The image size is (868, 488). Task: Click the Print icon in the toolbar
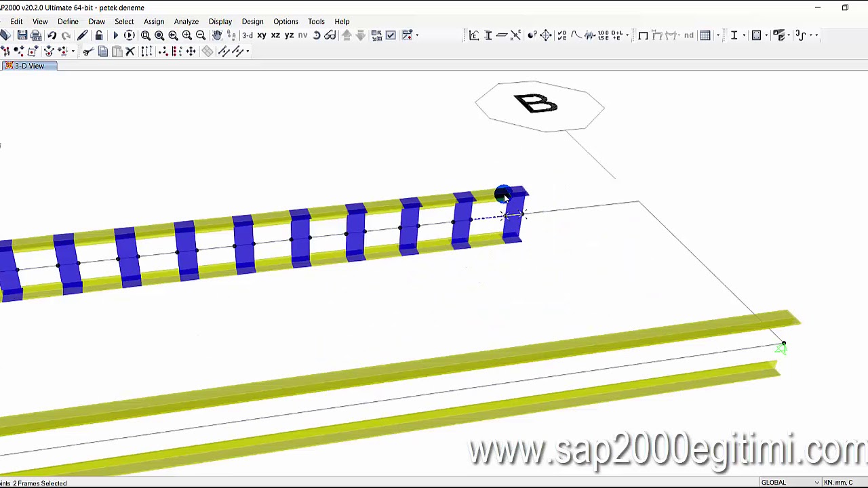(36, 35)
